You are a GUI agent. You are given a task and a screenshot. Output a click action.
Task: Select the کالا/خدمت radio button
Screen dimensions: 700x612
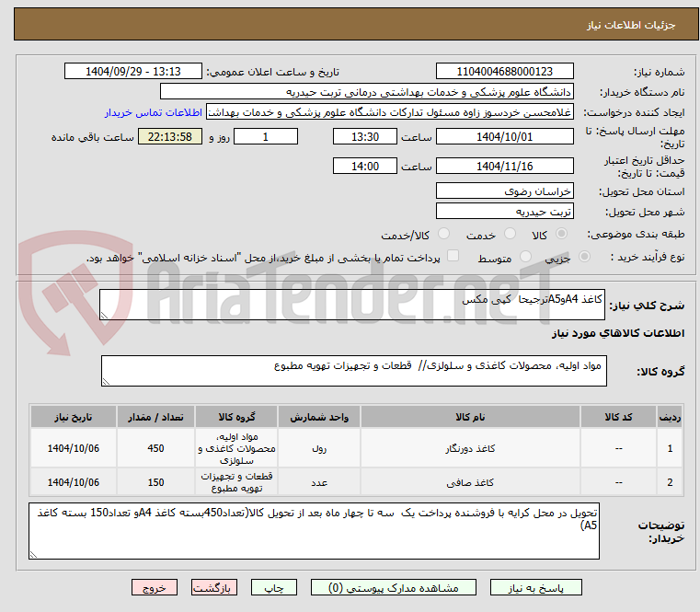pyautogui.click(x=443, y=234)
